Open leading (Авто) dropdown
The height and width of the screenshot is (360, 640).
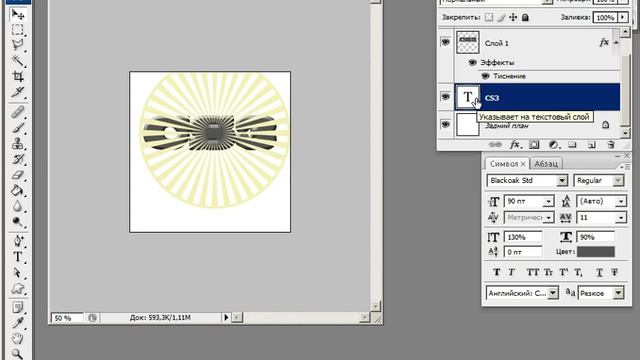click(x=621, y=201)
